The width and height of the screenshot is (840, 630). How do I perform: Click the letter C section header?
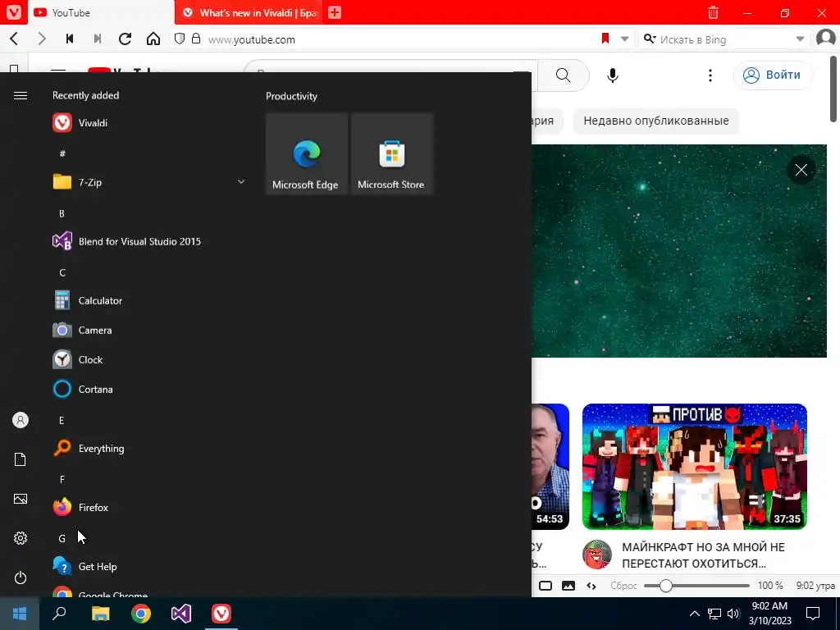[x=62, y=272]
